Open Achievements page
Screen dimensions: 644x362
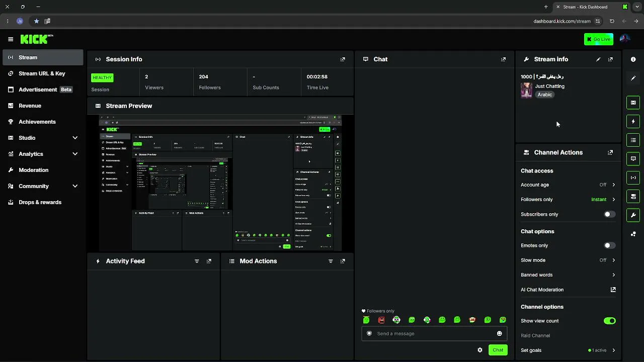tap(43, 122)
